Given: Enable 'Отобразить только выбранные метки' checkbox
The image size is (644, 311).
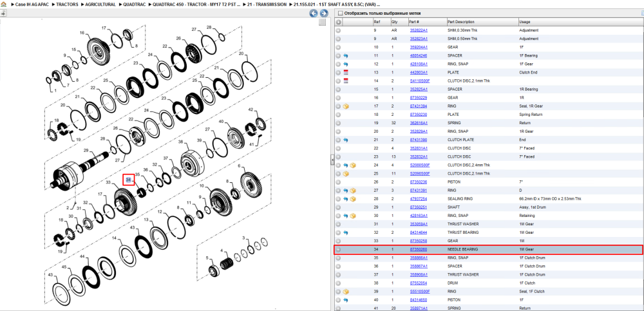Looking at the screenshot, I should tap(340, 13).
